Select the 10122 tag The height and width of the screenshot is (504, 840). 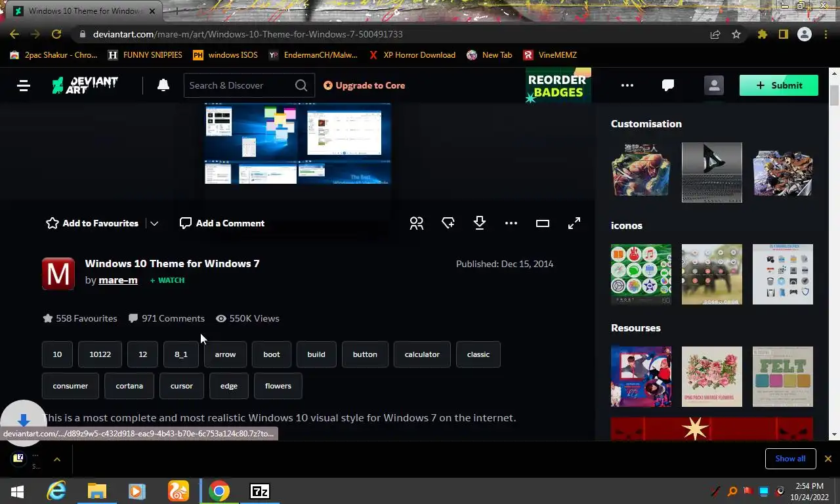(100, 354)
